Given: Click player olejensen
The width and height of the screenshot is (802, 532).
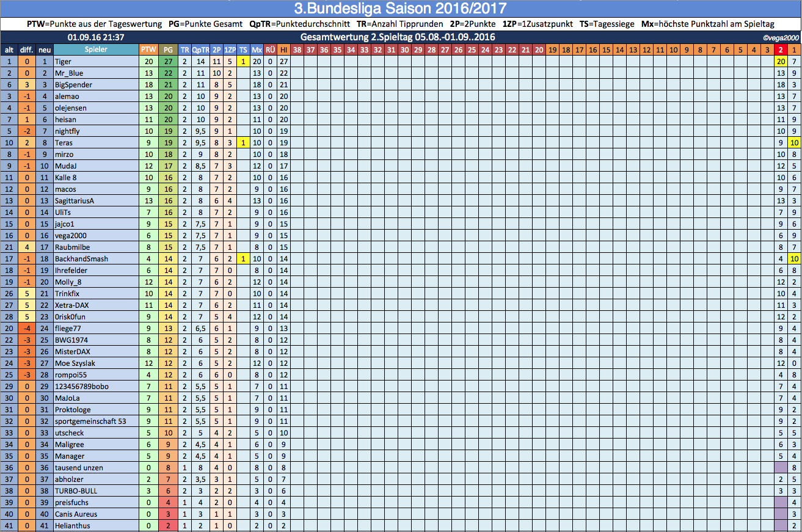Looking at the screenshot, I should pyautogui.click(x=70, y=108).
